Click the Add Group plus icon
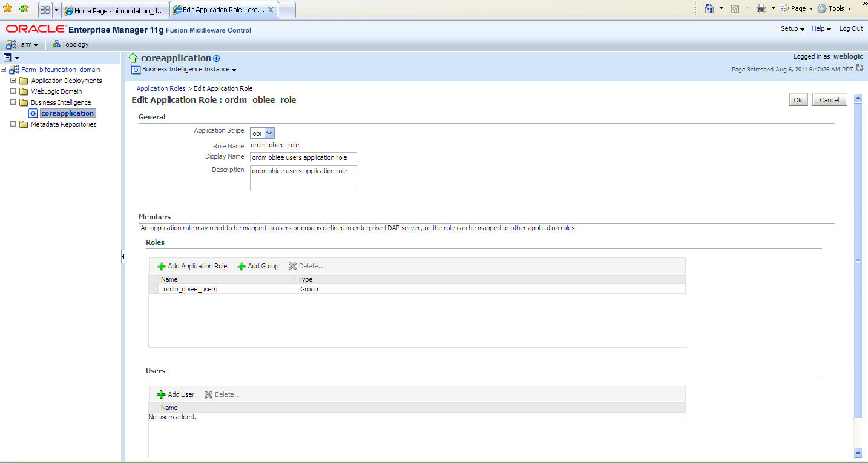This screenshot has height=464, width=868. 241,266
